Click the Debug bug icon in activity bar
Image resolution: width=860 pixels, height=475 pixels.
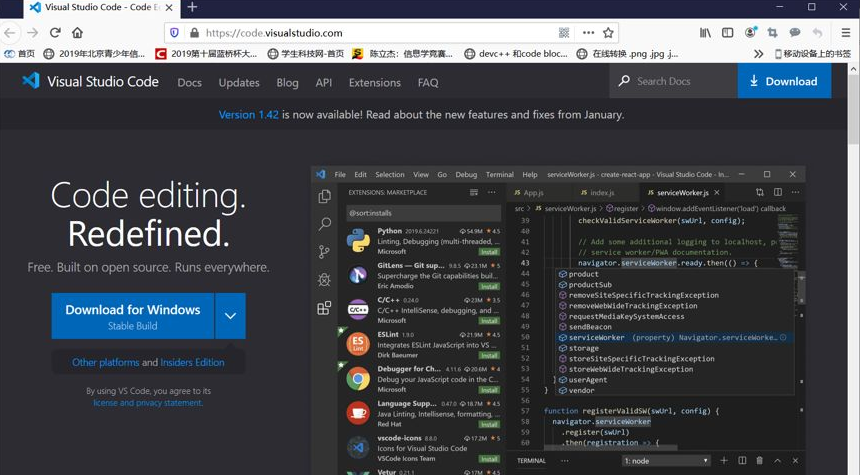point(324,280)
